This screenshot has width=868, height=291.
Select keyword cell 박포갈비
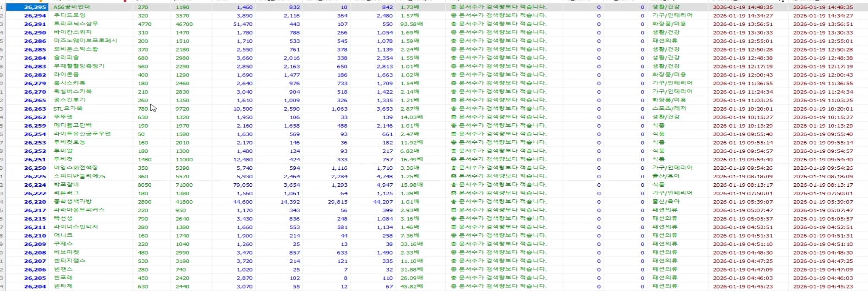tap(66, 185)
